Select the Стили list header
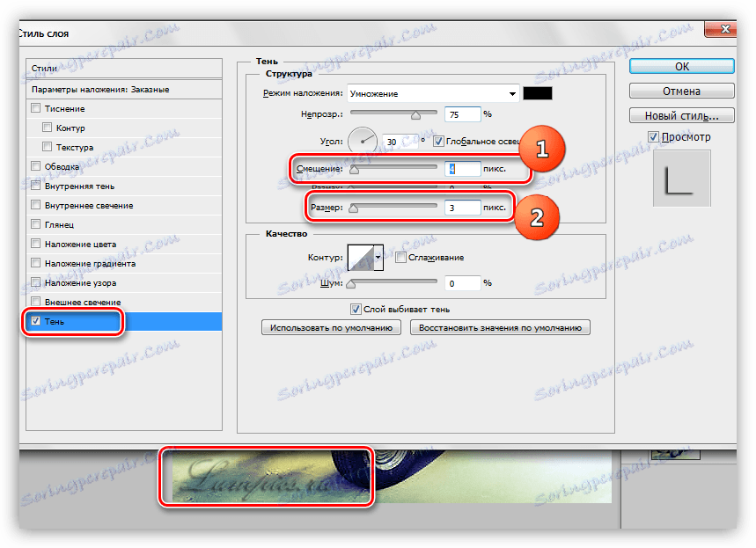The width and height of the screenshot is (756, 548). [x=124, y=68]
